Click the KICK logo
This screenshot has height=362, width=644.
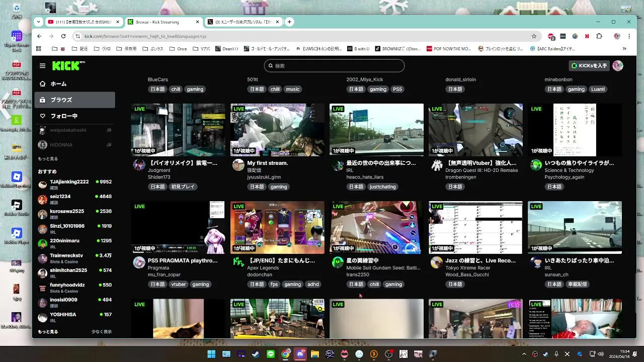click(x=68, y=66)
